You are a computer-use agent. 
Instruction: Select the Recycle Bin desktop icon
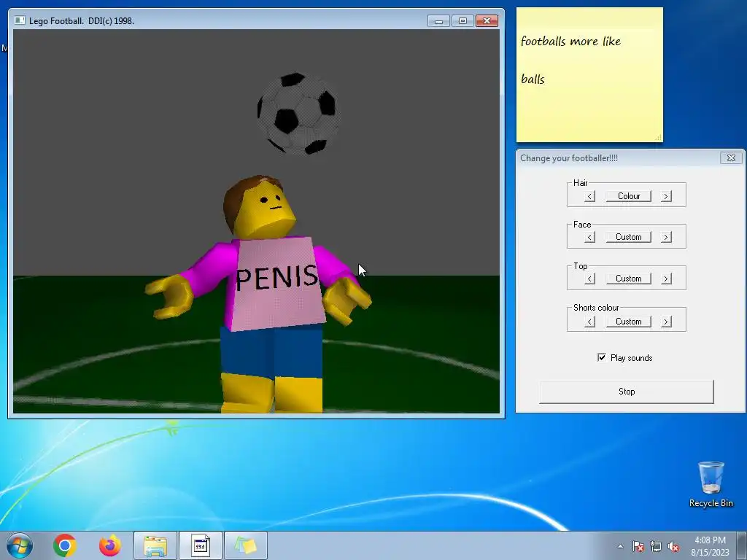711,485
